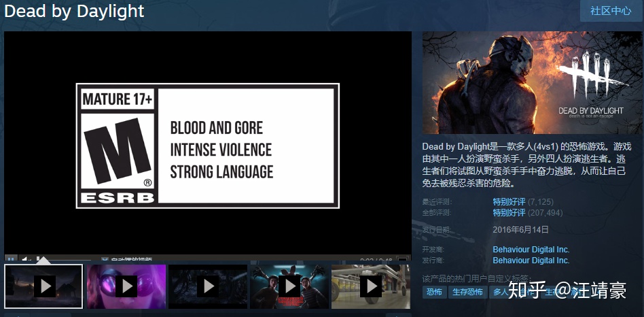Select the 恐怖 tag
The image size is (644, 317).
pos(435,293)
